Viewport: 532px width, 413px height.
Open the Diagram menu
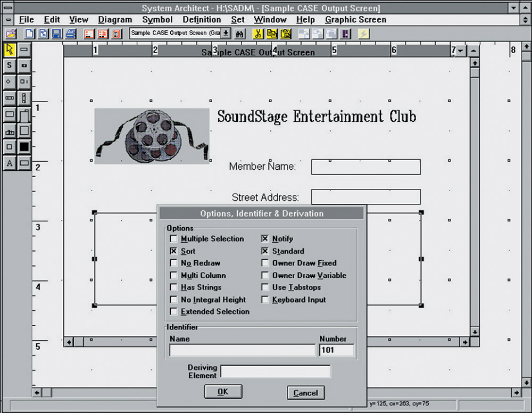tap(115, 20)
